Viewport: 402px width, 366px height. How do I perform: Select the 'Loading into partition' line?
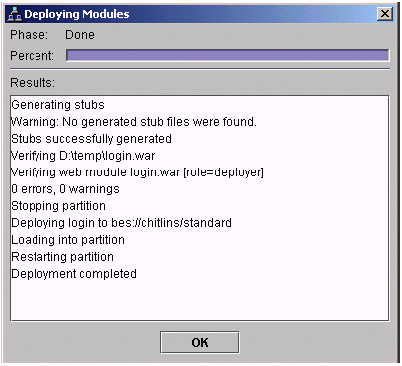click(68, 240)
